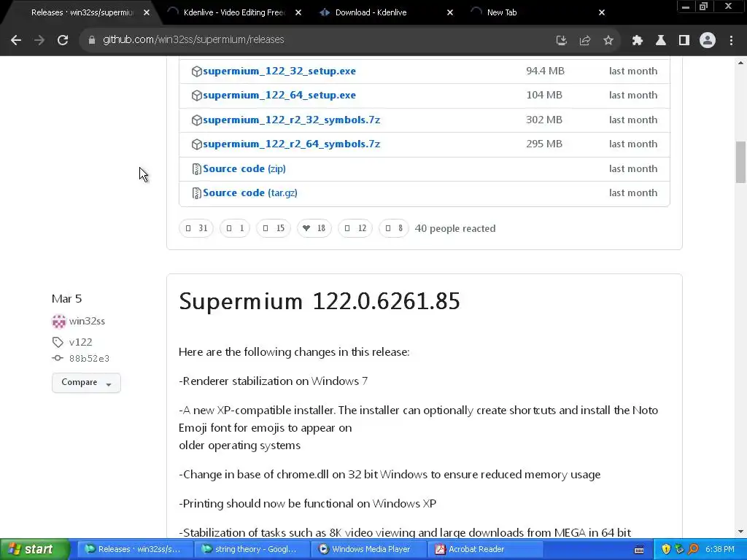747x560 pixels.
Task: Download supermium_122_r2_64_symbols.7z
Action: coord(292,144)
